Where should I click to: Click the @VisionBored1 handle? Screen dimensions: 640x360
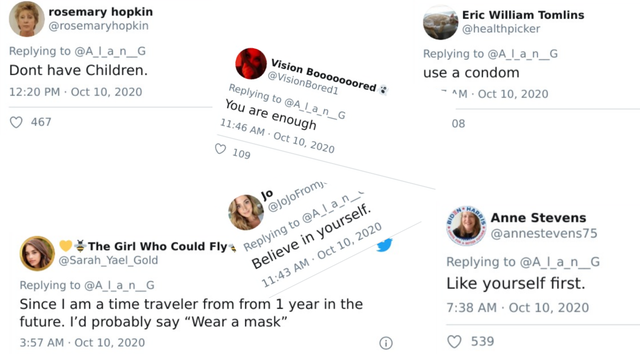coord(303,83)
